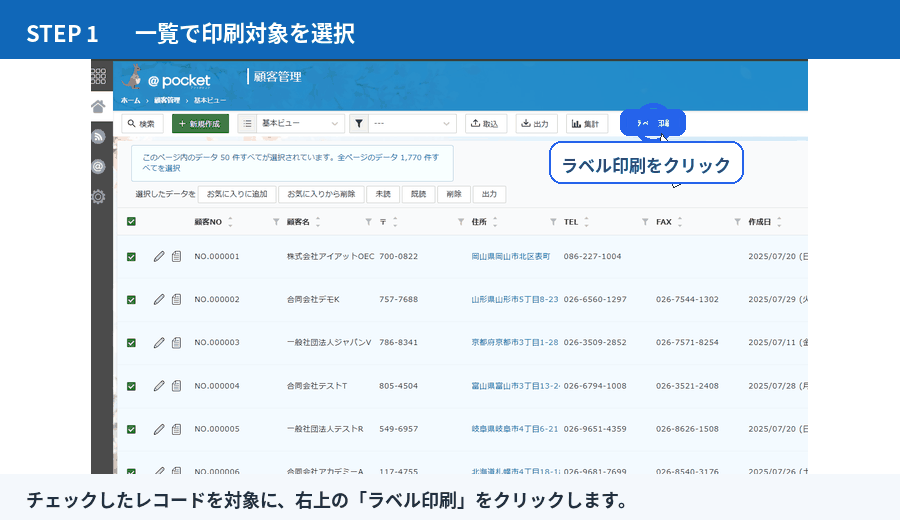Click お気に入りから削除 button

coord(321,194)
